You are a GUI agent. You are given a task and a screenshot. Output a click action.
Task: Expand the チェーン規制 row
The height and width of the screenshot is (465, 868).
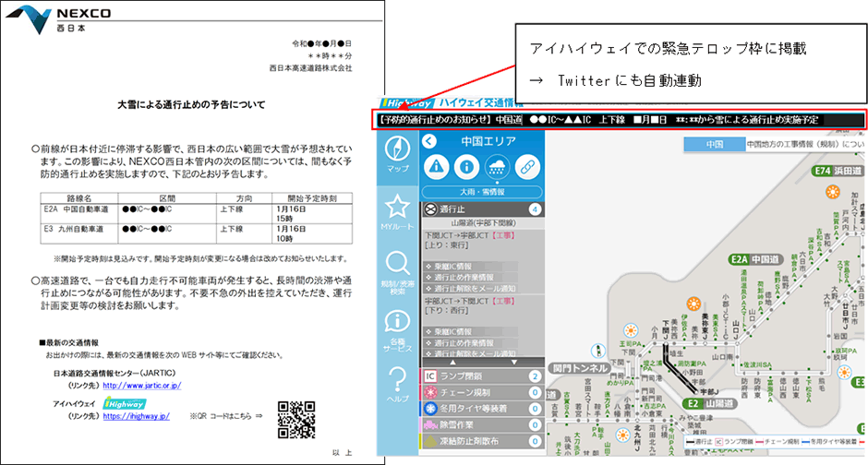(x=483, y=392)
